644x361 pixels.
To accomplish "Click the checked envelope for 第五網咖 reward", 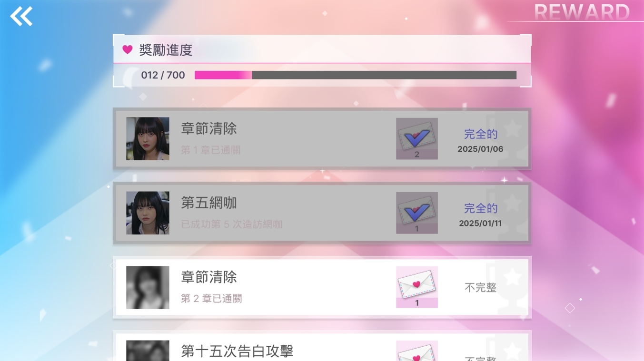I will [x=417, y=213].
